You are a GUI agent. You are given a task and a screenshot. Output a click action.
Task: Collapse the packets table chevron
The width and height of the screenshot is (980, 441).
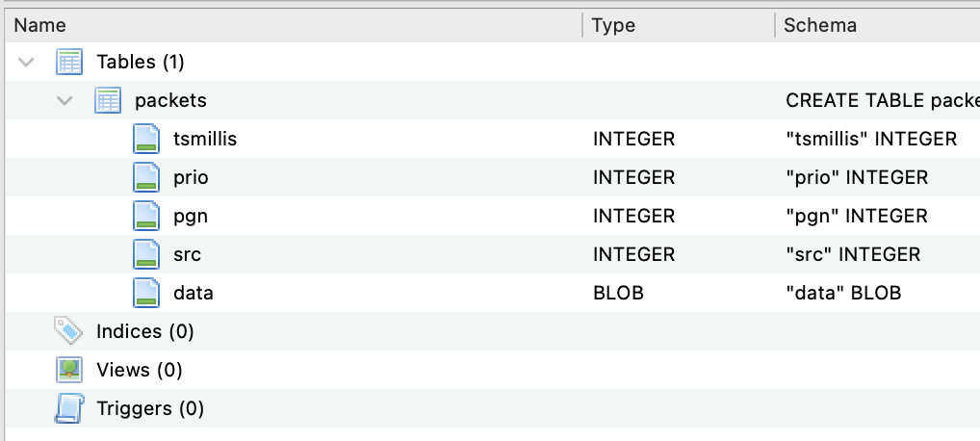point(64,100)
